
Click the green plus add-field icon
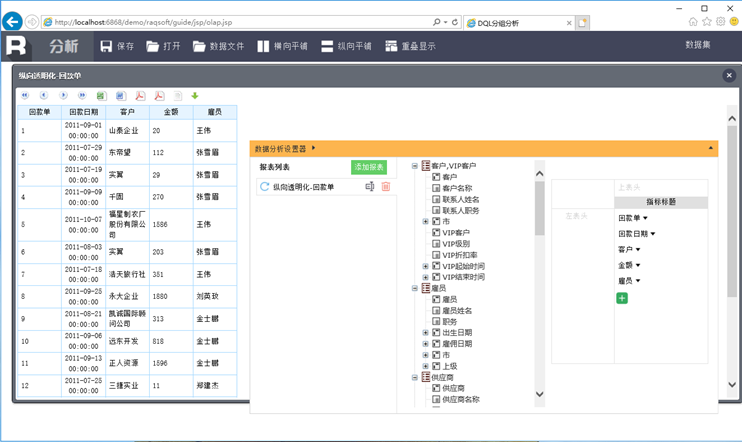622,298
